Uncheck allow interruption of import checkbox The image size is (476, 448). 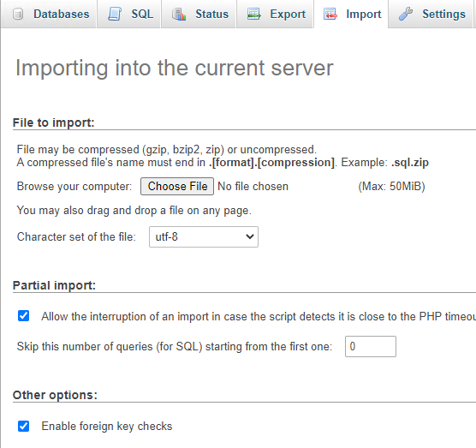(23, 316)
